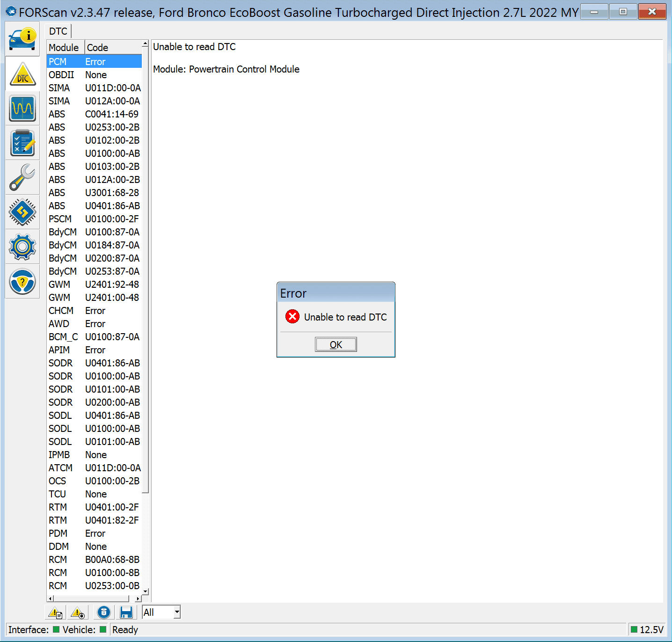The image size is (672, 642).
Task: Select the ABS C0041:14-69 row
Action: 94,114
